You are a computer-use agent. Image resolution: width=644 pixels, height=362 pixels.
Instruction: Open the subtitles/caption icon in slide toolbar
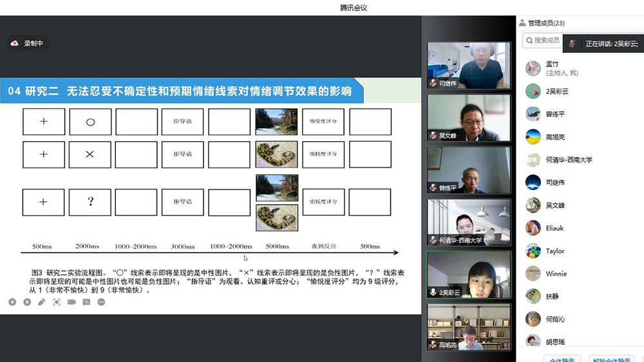tap(86, 302)
